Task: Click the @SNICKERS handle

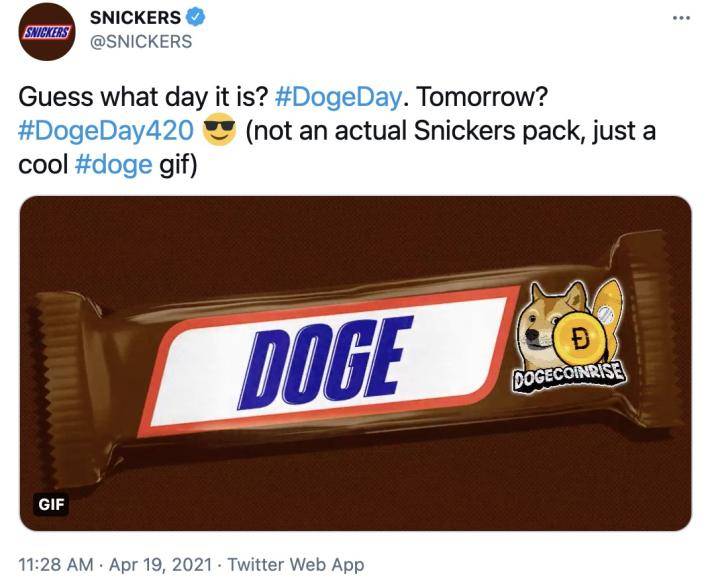Action: 141,42
